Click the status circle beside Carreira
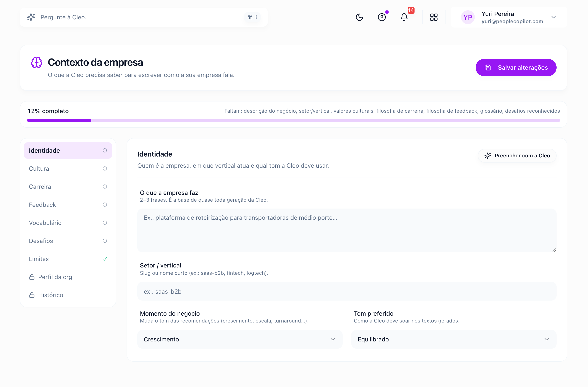The image size is (588, 387). pyautogui.click(x=105, y=187)
